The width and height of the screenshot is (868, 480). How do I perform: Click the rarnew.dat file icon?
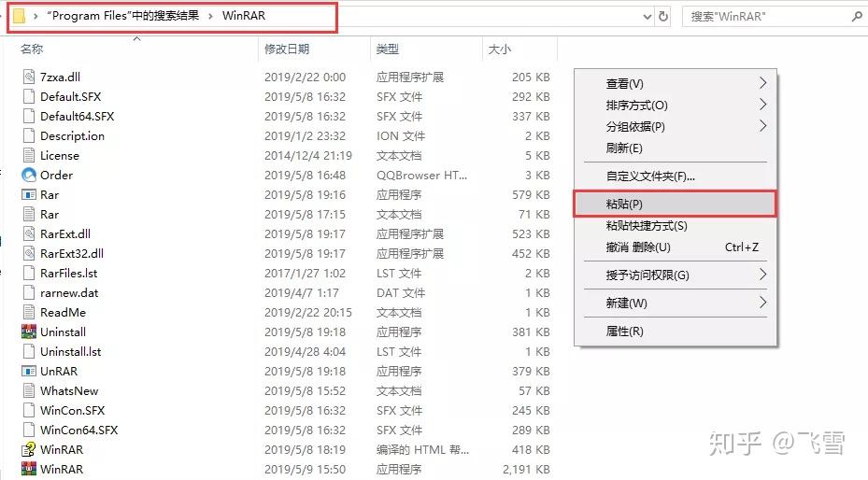click(x=29, y=292)
